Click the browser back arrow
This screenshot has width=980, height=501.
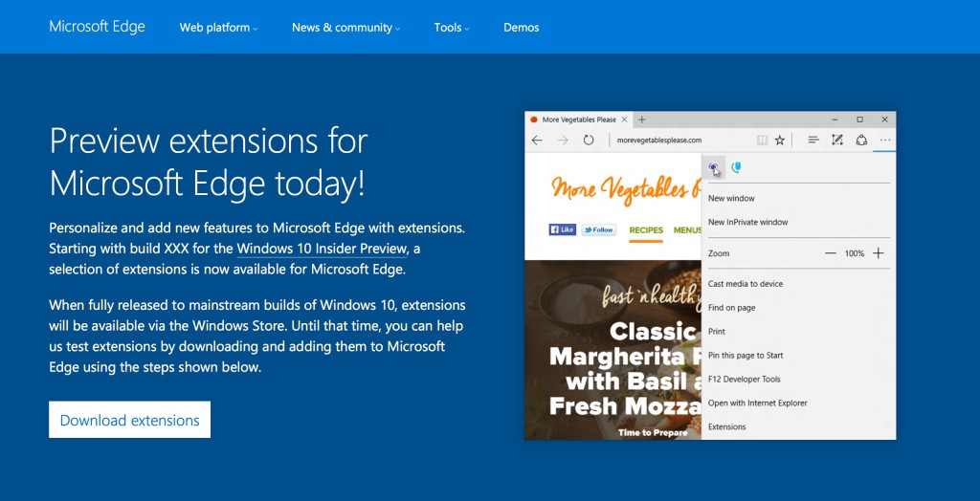coord(537,140)
